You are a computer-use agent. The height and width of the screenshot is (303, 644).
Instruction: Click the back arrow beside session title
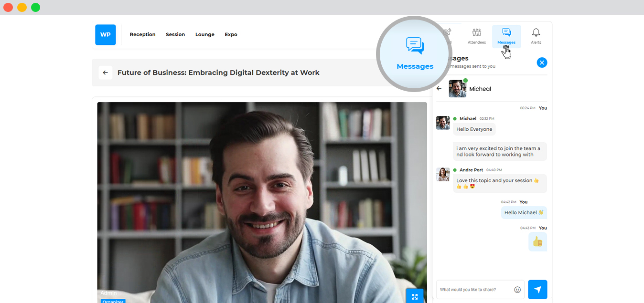(106, 73)
